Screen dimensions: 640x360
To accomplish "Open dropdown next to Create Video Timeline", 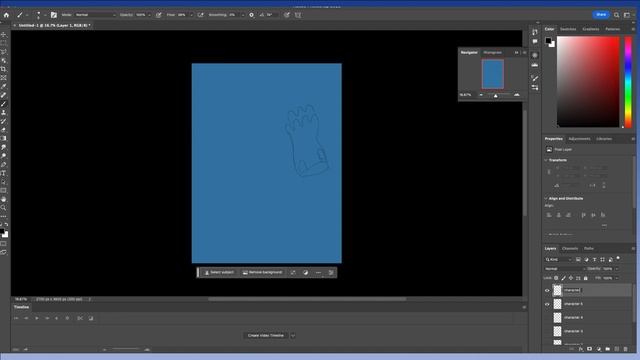I will pos(293,336).
